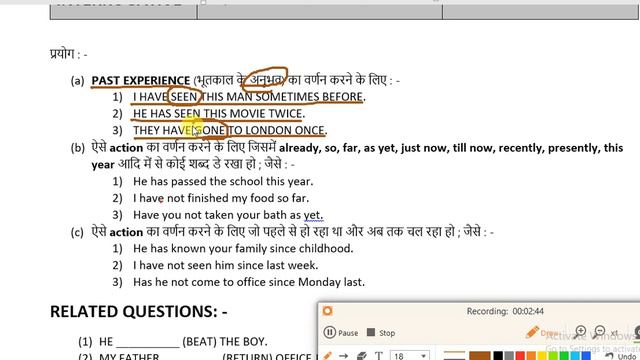
Task: Pick the dark blue color swatch
Action: point(586,356)
